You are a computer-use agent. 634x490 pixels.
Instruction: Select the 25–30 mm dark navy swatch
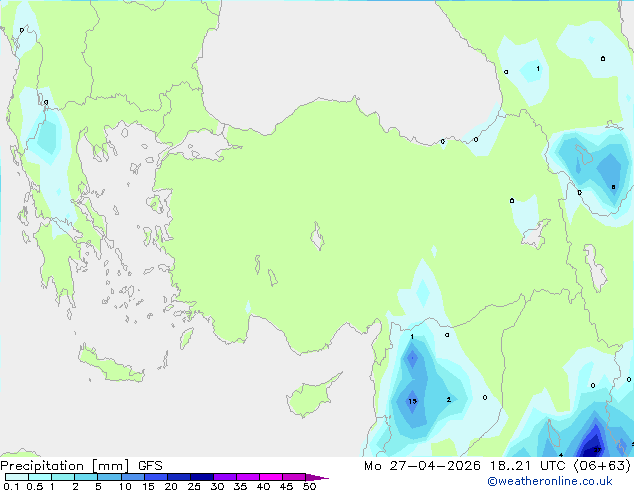201,477
